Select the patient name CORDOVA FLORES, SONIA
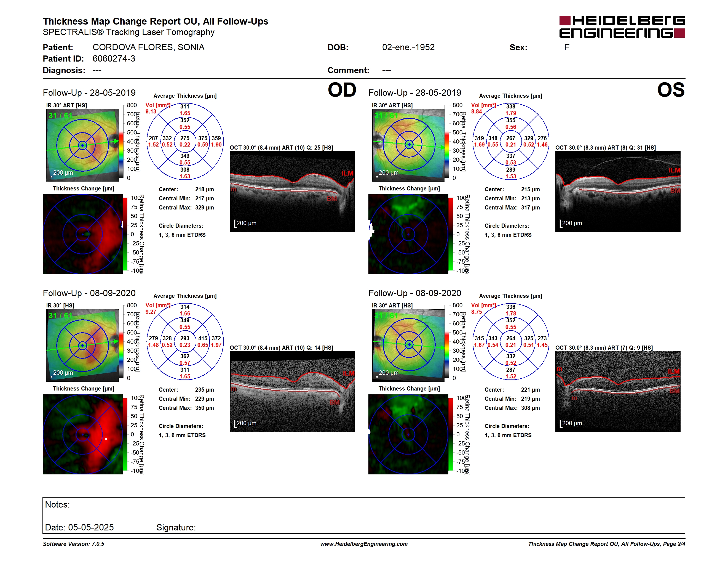The width and height of the screenshot is (728, 563). coord(149,47)
